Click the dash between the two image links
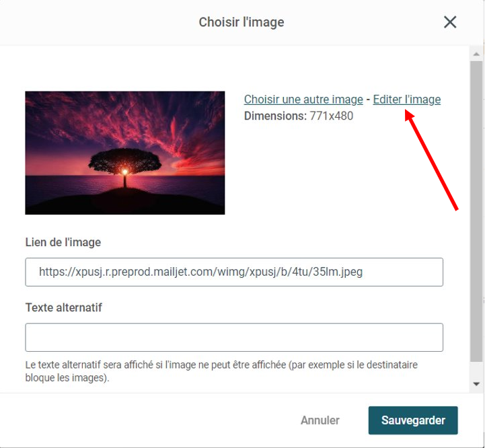Image resolution: width=485 pixels, height=448 pixels. 368,100
